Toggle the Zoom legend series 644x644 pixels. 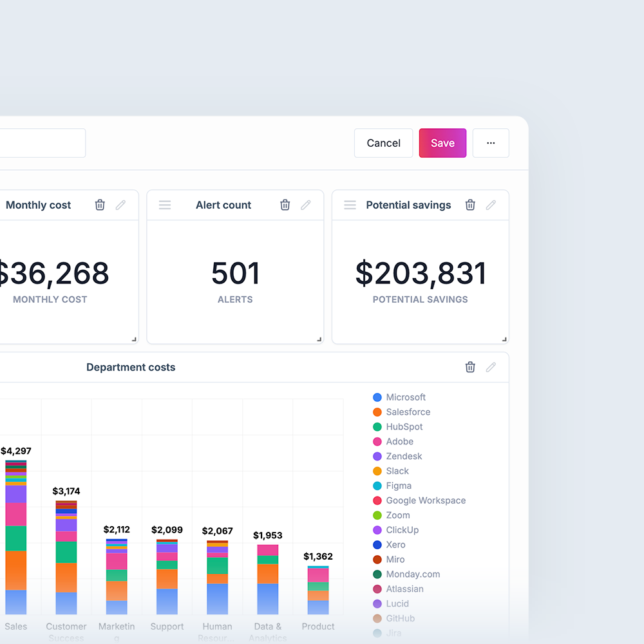391,515
